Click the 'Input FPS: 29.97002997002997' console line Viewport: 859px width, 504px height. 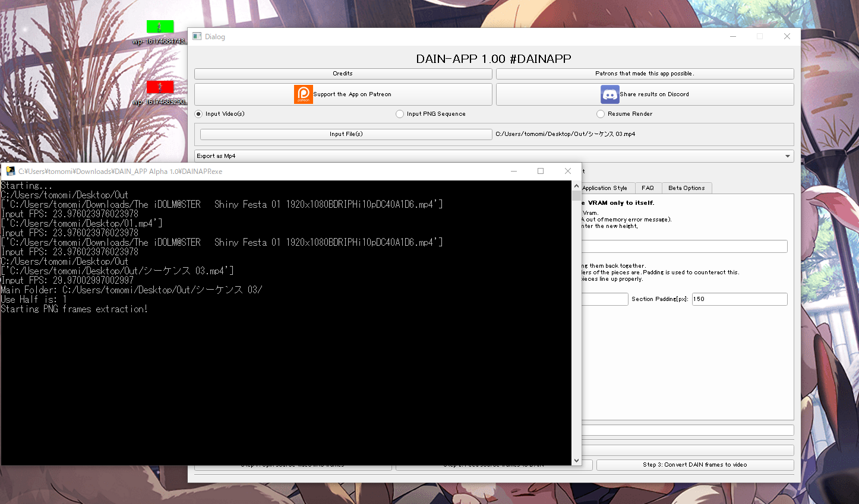click(67, 281)
